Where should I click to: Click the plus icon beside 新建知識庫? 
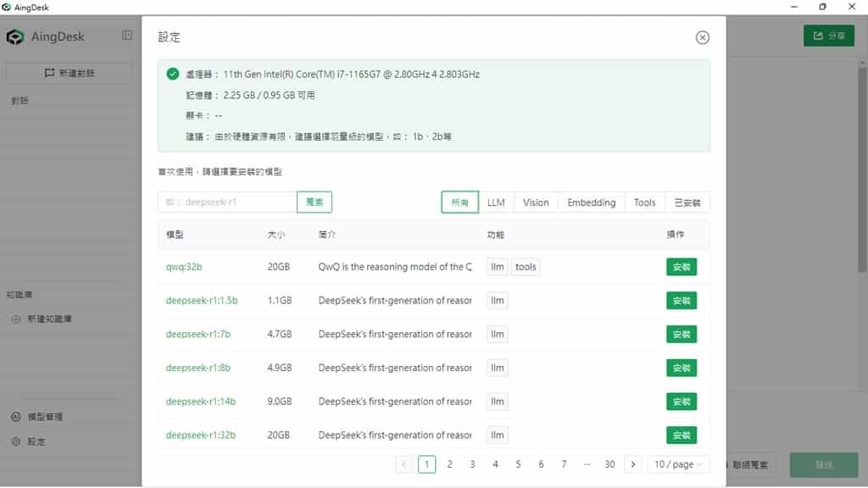(15, 319)
